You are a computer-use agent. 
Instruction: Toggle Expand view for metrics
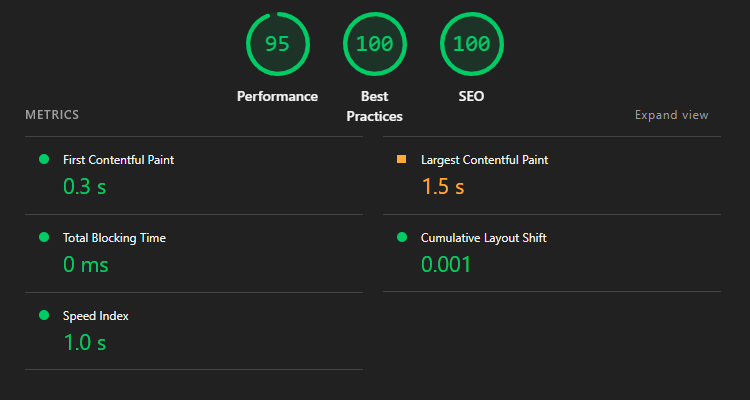(671, 115)
